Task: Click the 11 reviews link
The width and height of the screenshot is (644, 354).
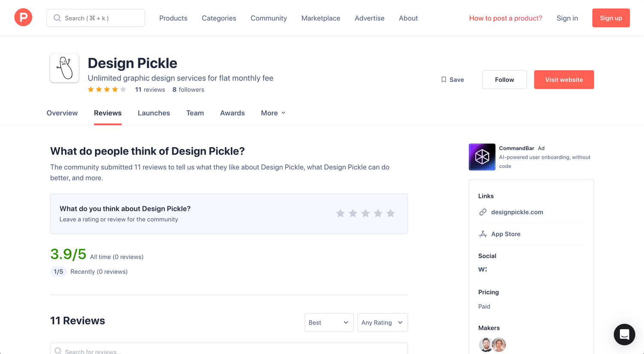Action: [x=150, y=90]
